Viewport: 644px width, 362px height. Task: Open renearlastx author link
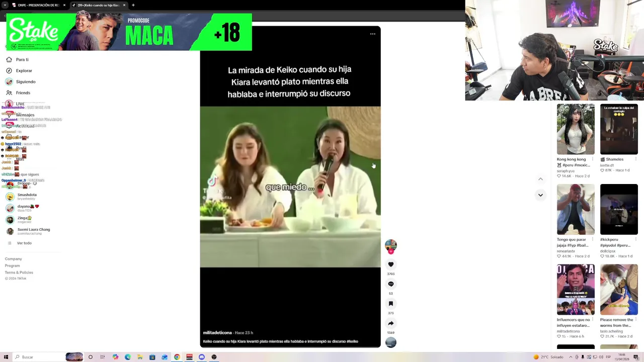tap(566, 251)
